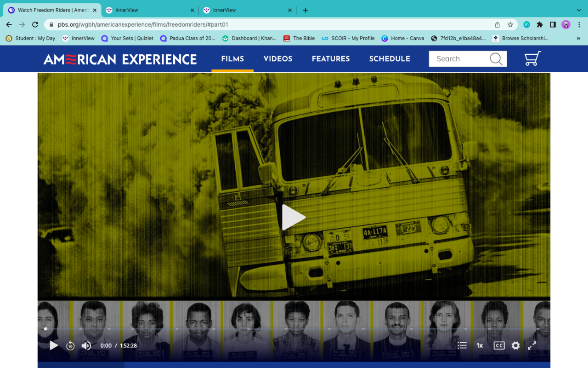Click the teal extension icon in toolbar
The height and width of the screenshot is (368, 588).
(527, 24)
